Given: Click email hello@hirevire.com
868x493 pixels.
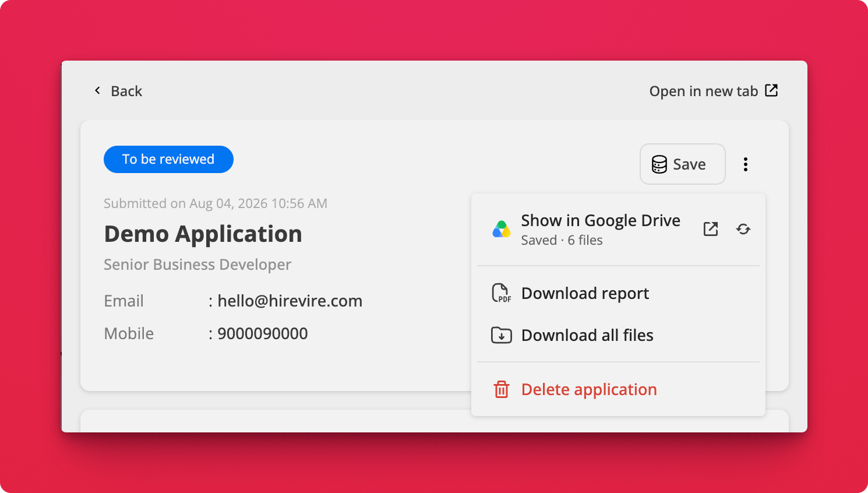Looking at the screenshot, I should (290, 301).
